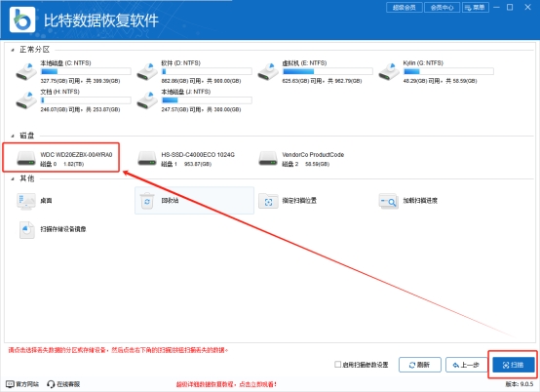Click the app logo in the title bar
The width and height of the screenshot is (540, 392).
point(22,20)
